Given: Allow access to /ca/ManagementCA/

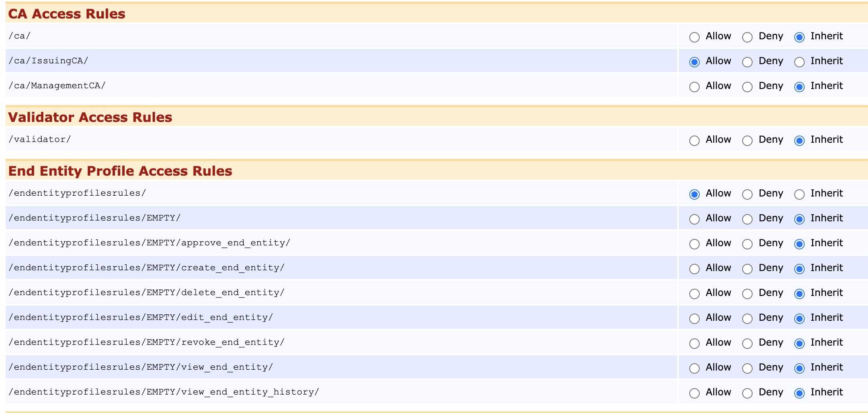Looking at the screenshot, I should tap(694, 87).
